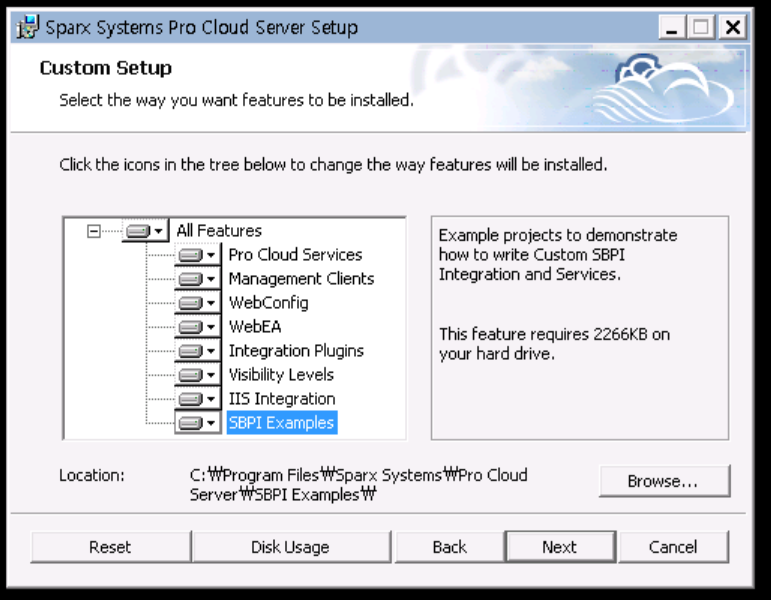
Task: Close the setup window
Action: click(733, 27)
